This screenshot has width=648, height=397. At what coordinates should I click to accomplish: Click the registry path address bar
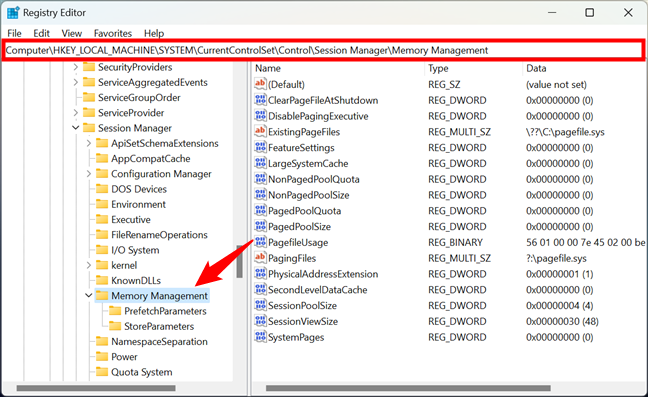(x=323, y=50)
